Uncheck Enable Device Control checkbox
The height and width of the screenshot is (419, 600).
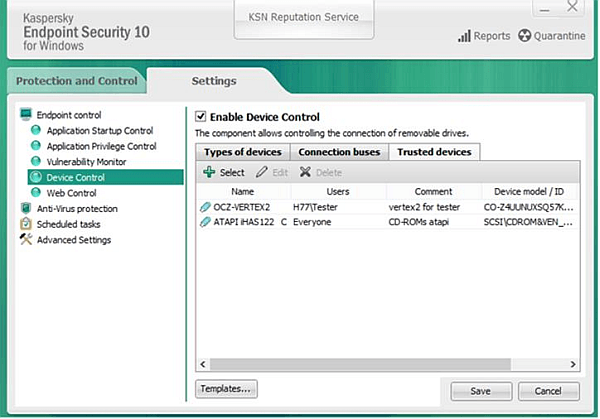[201, 116]
